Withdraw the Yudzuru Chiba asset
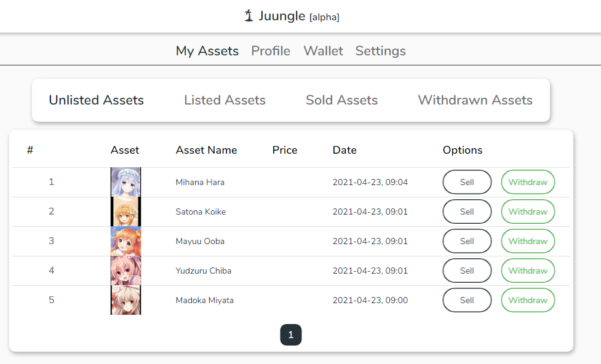The image size is (601, 364). [528, 271]
